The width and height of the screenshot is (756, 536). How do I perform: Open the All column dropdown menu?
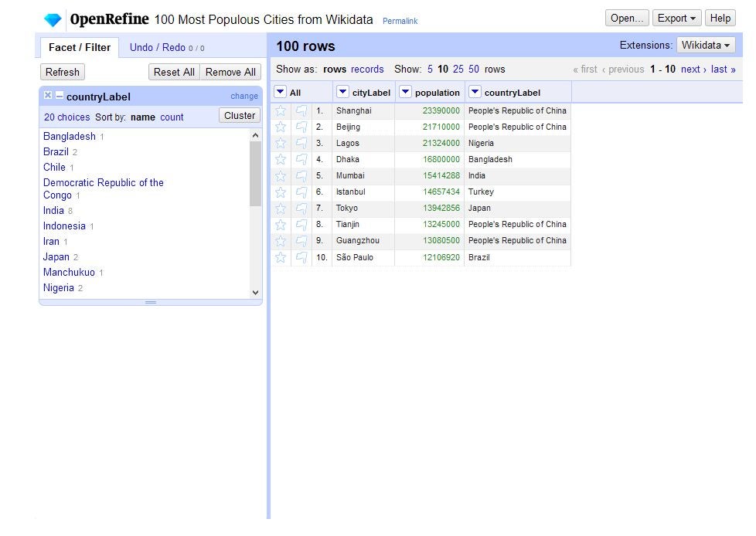(280, 91)
